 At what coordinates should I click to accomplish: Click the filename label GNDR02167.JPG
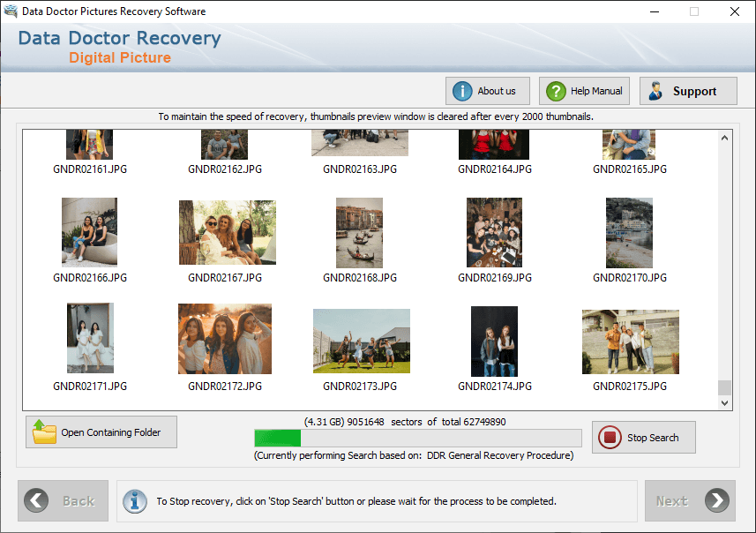(225, 278)
